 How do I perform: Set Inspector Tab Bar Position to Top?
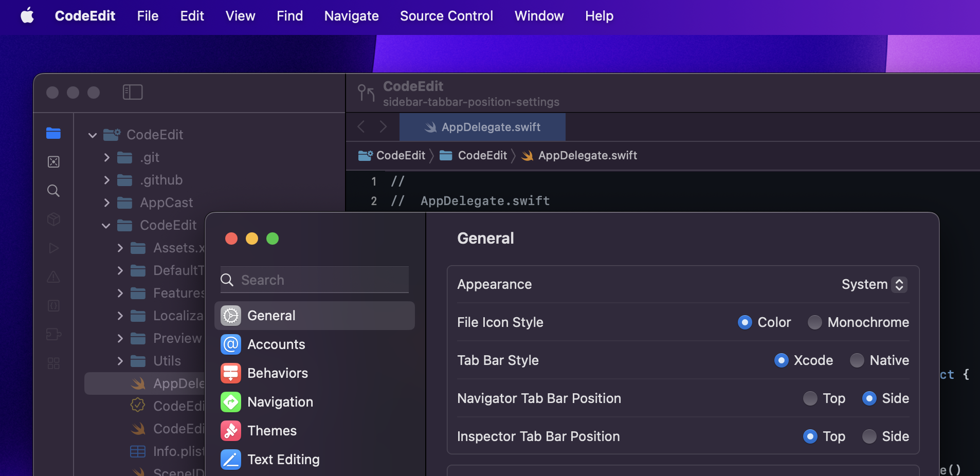[x=810, y=436]
